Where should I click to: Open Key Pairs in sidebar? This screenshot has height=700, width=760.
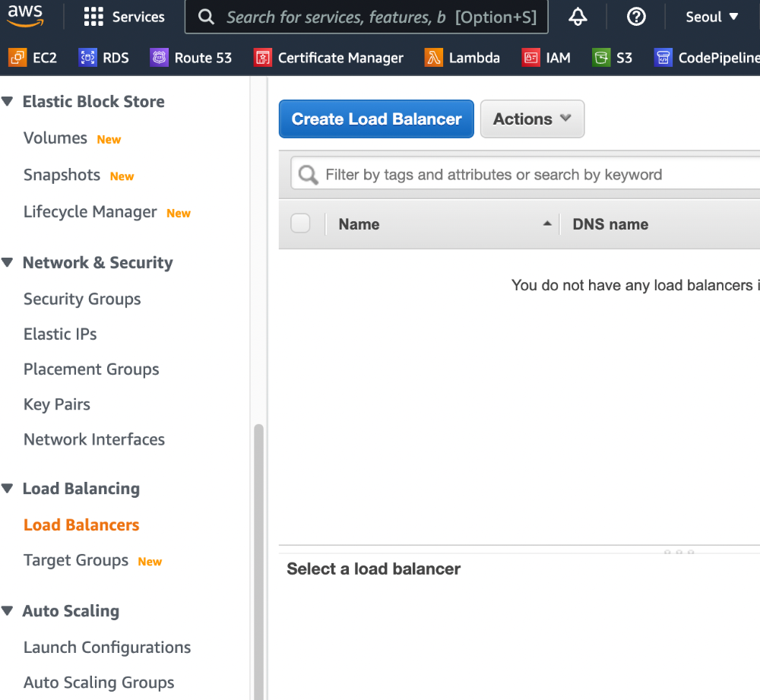click(57, 404)
